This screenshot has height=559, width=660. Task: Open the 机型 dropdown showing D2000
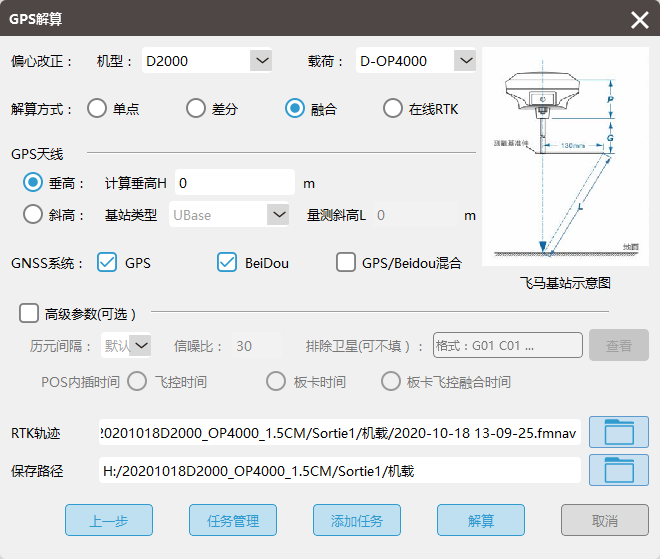tap(207, 61)
